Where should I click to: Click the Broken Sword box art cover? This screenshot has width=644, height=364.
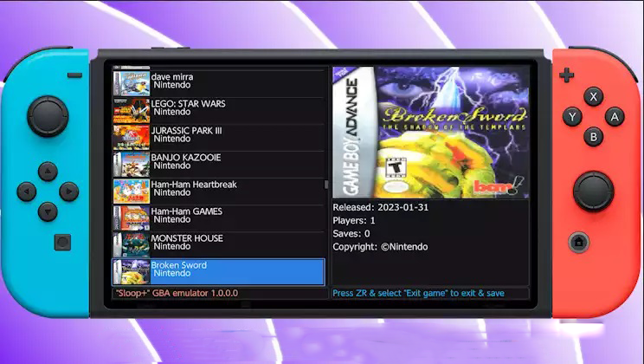(430, 133)
